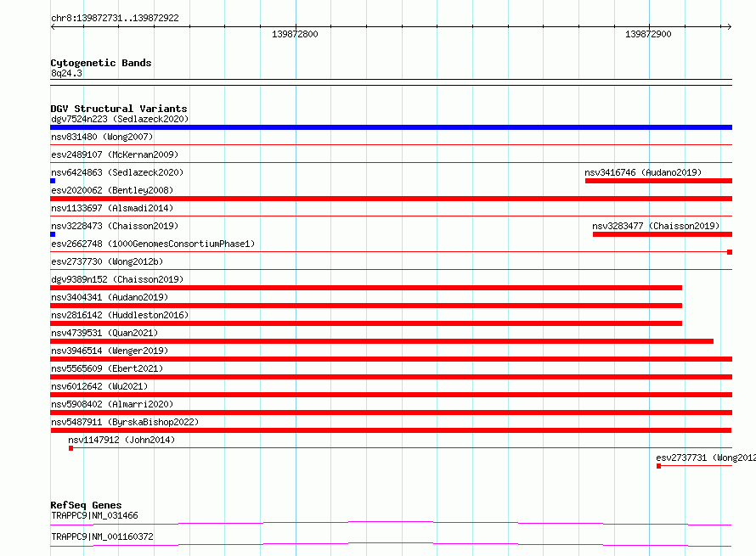This screenshot has height=556, width=756.
Task: Select variant esv2020062 (Bentley2008) label
Action: pos(112,190)
